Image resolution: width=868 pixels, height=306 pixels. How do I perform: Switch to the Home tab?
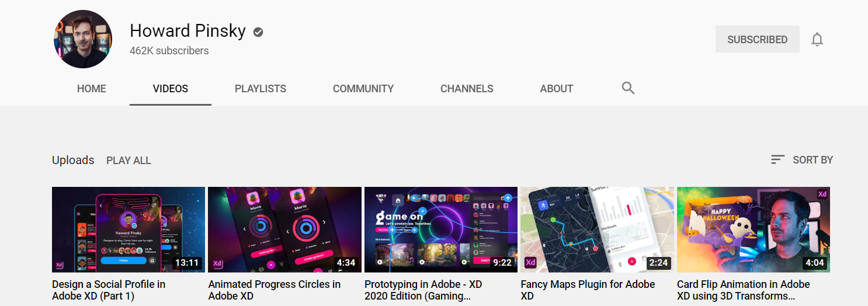click(92, 89)
